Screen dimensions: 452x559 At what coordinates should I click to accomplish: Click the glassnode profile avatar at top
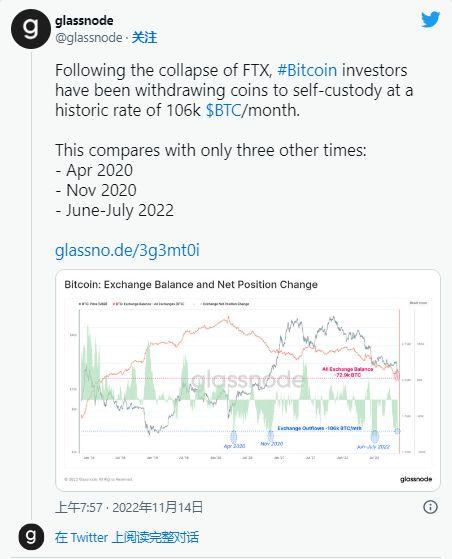tap(31, 29)
